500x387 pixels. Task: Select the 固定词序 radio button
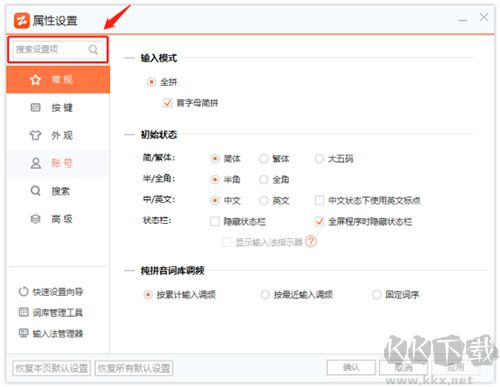376,295
